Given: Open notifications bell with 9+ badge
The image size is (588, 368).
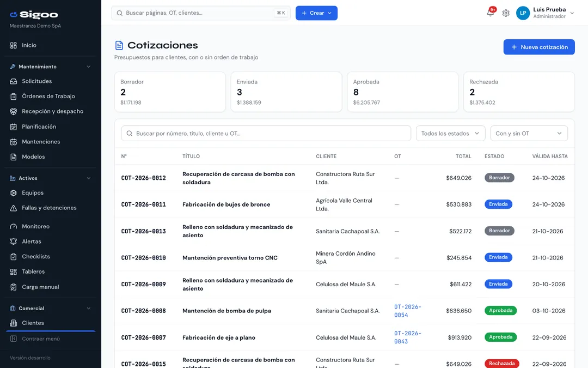Looking at the screenshot, I should pyautogui.click(x=491, y=12).
